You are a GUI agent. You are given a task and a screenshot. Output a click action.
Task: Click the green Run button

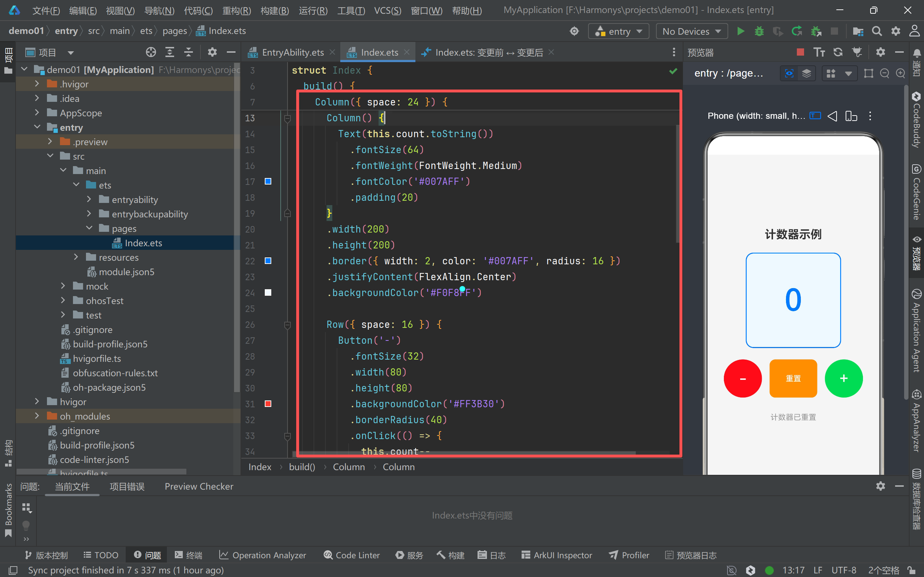coord(741,31)
